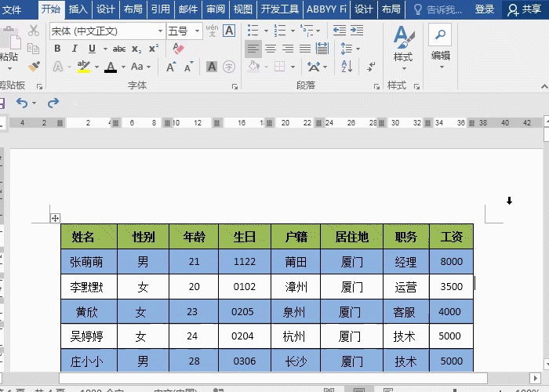The height and width of the screenshot is (392, 549).
Task: Increase paragraph indent
Action: (x=357, y=31)
